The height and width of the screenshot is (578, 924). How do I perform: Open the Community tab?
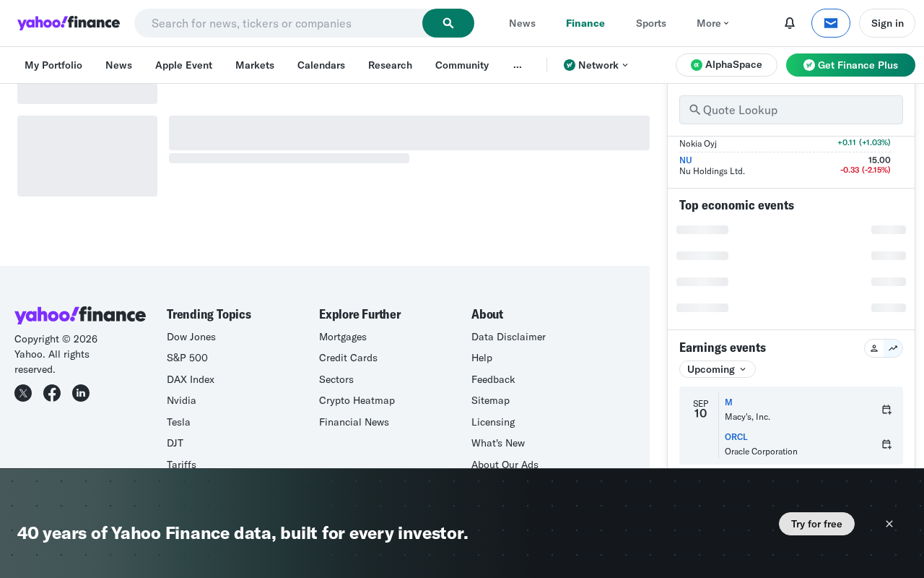pos(462,65)
